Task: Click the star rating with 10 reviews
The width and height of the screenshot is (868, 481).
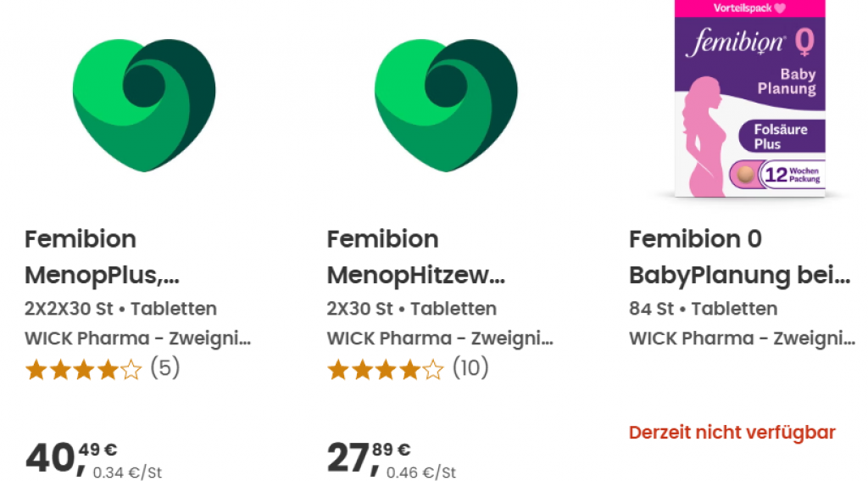Action: (x=385, y=370)
